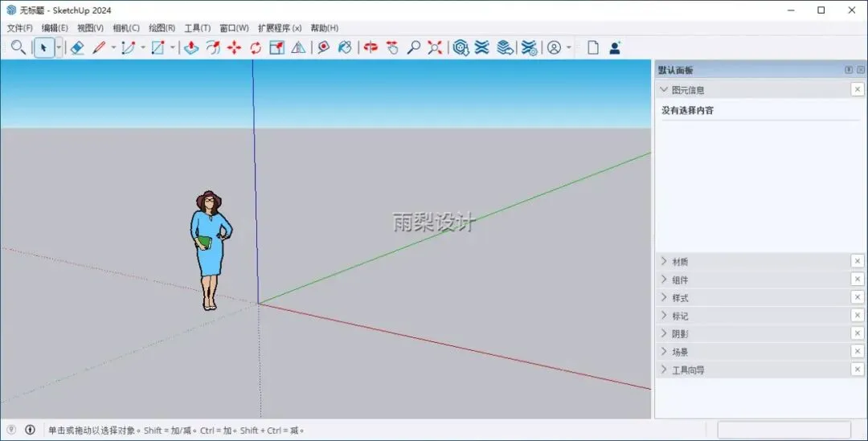
Task: Pick the red pencil Line tool
Action: tap(99, 47)
